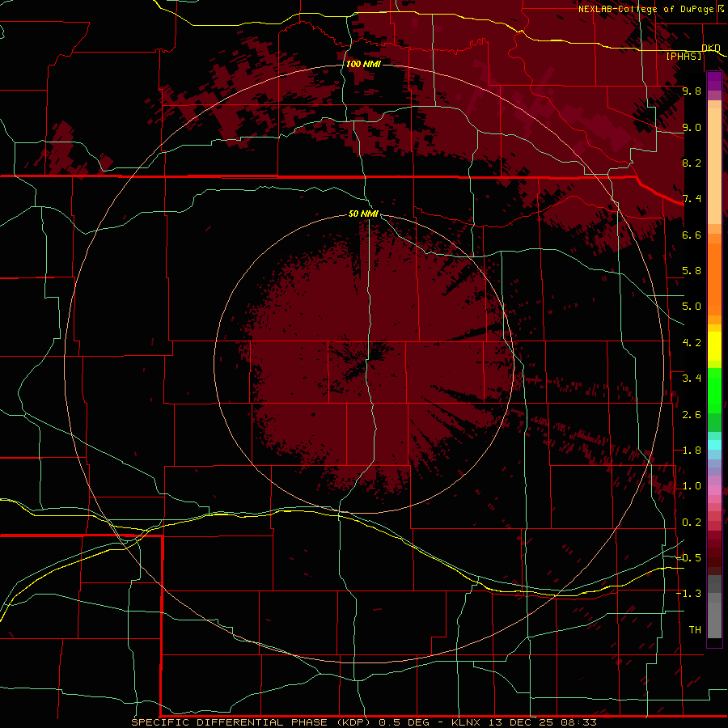
Task: Select the -1.3 scale value
Action: [688, 594]
